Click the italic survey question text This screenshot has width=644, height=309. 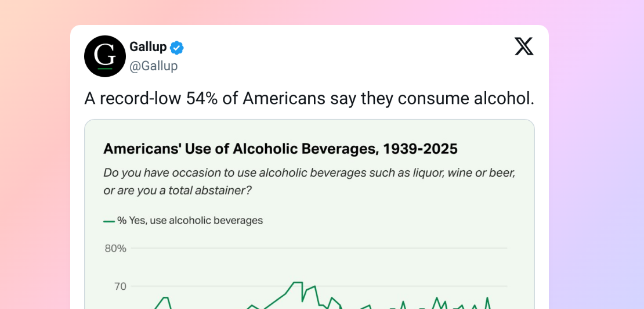pyautogui.click(x=309, y=182)
